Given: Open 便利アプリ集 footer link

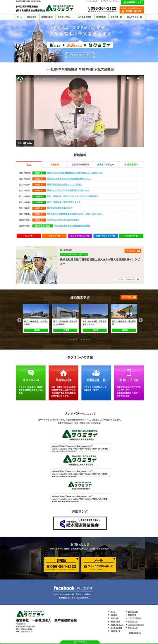Looking at the screenshot, I should coord(133,612).
